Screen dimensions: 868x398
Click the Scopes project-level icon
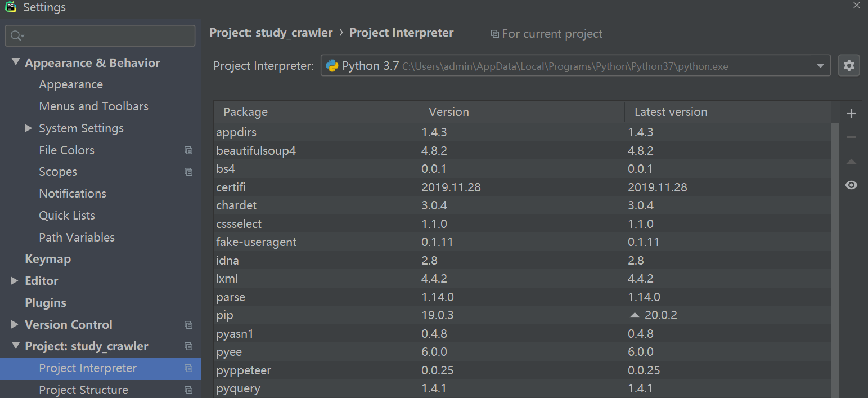tap(188, 172)
